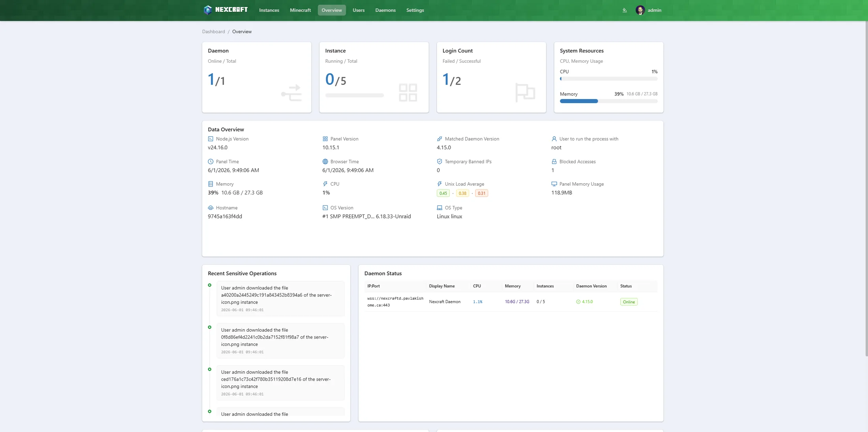The height and width of the screenshot is (432, 868).
Task: Click the log entry for file a40200a2445249c191a843452b8394a6
Action: tap(281, 299)
